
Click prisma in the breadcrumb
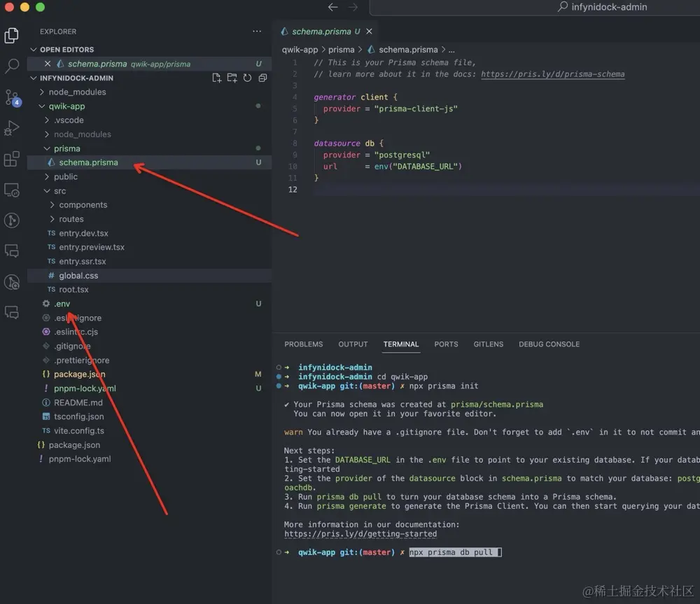341,50
